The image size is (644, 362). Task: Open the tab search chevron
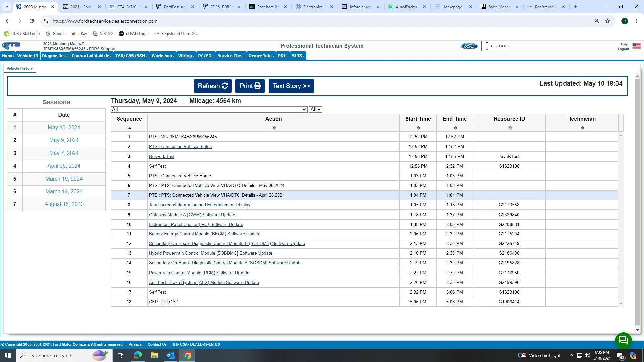6,7
